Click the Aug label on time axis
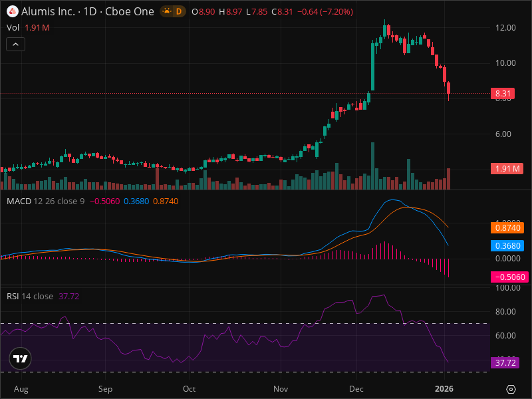This screenshot has width=532, height=399. coord(21,389)
